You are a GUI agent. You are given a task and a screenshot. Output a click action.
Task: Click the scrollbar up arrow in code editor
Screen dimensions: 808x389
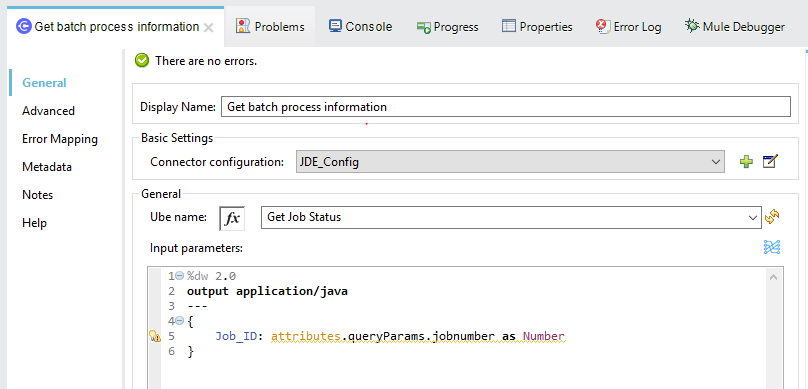coord(773,277)
